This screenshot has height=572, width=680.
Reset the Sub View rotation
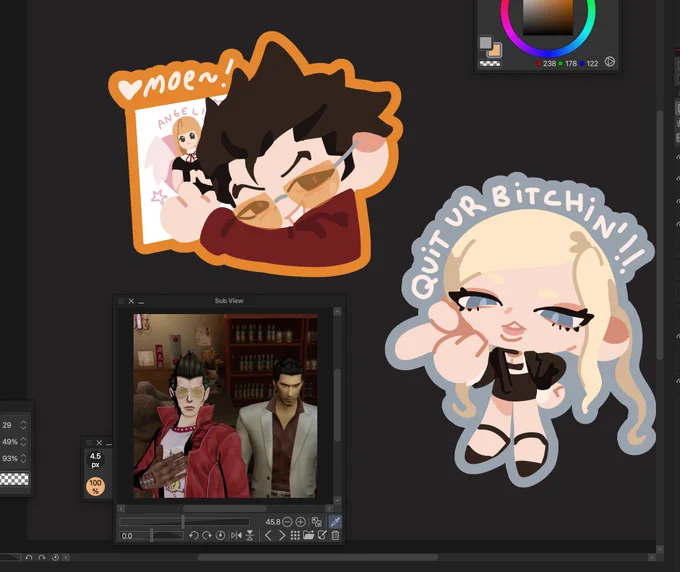tap(219, 536)
